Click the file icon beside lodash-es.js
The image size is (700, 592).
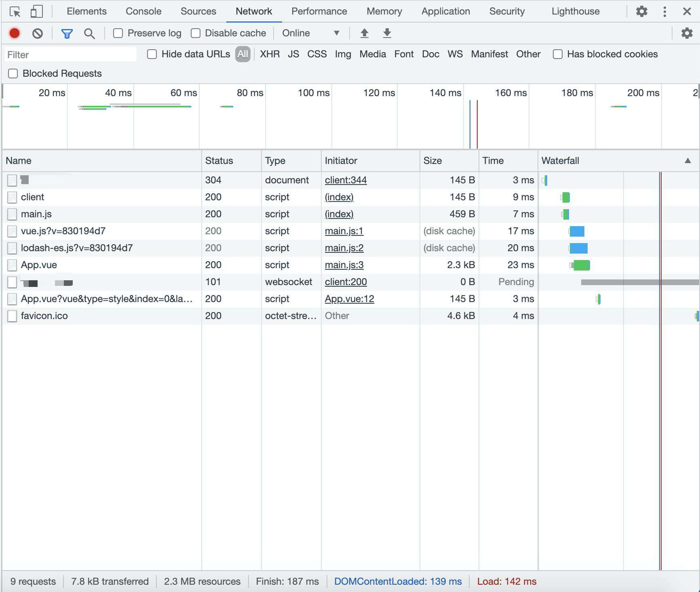click(12, 248)
